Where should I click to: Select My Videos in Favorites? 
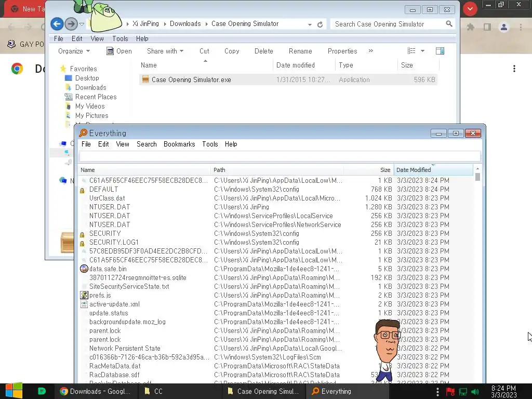tap(90, 106)
